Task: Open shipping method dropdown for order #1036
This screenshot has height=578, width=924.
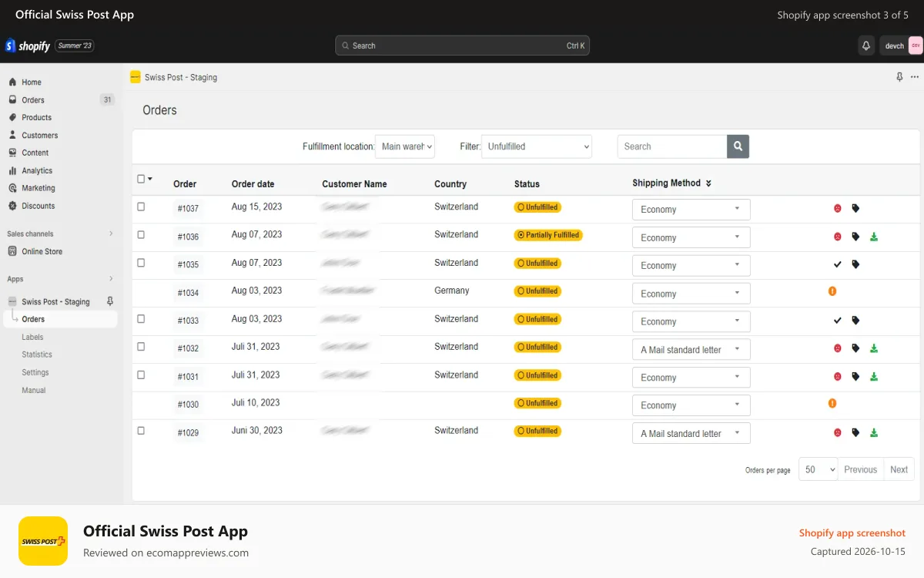Action: click(691, 237)
